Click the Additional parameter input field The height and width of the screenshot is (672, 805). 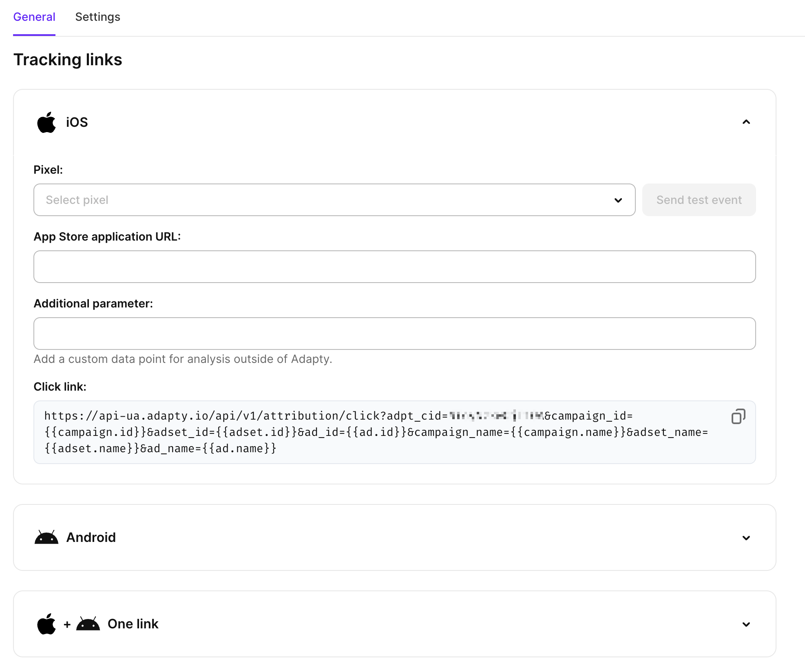[x=394, y=334]
